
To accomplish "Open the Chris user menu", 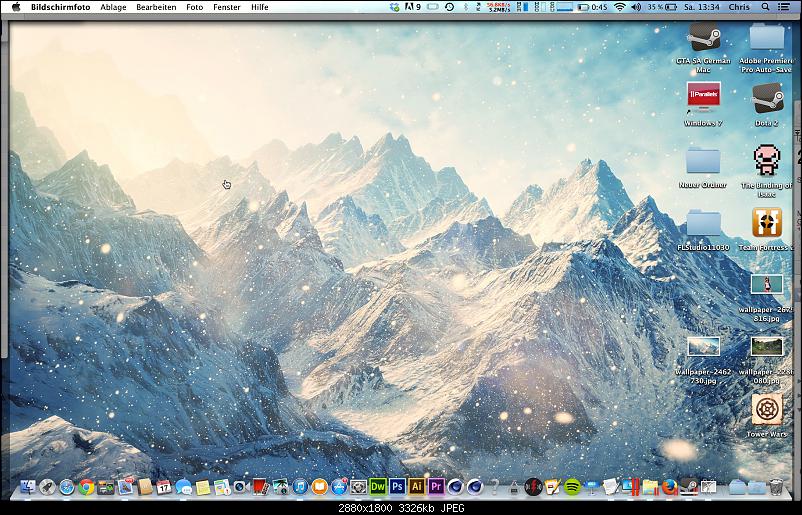I will click(x=739, y=7).
